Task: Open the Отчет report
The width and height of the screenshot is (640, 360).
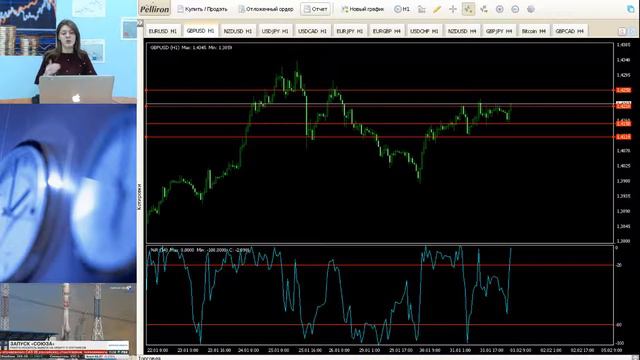Action: [x=315, y=9]
